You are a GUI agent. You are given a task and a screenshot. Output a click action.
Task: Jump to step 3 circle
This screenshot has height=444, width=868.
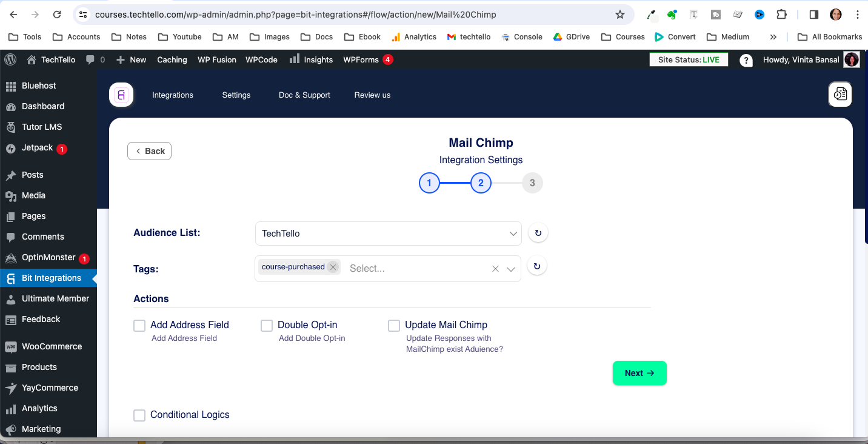click(x=532, y=183)
